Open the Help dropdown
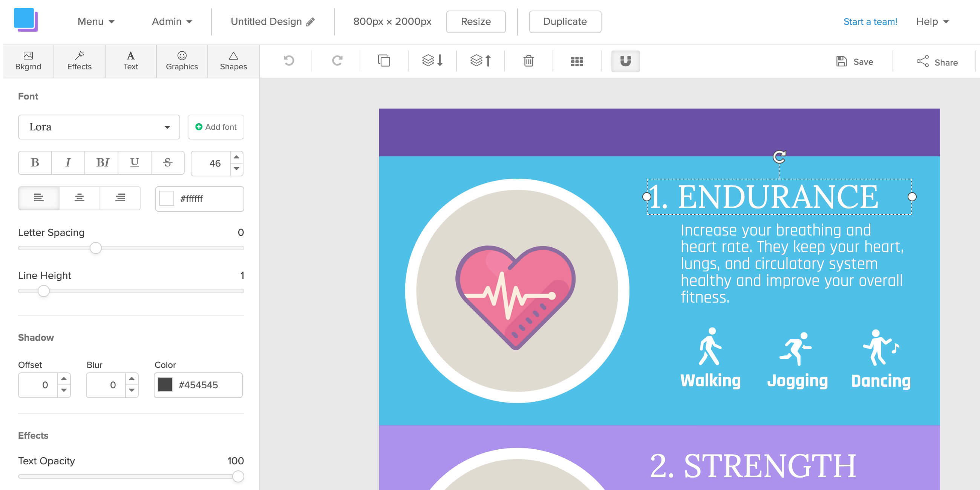 pyautogui.click(x=932, y=22)
